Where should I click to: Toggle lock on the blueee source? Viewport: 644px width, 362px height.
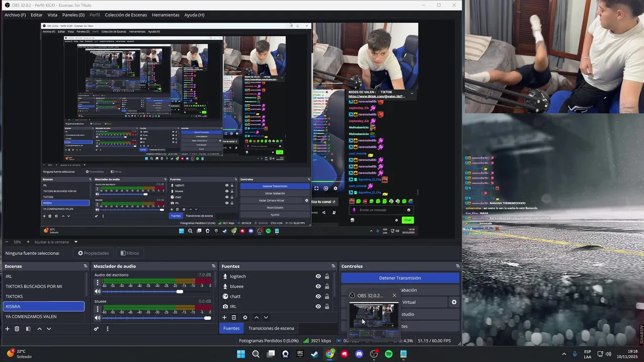tap(327, 286)
